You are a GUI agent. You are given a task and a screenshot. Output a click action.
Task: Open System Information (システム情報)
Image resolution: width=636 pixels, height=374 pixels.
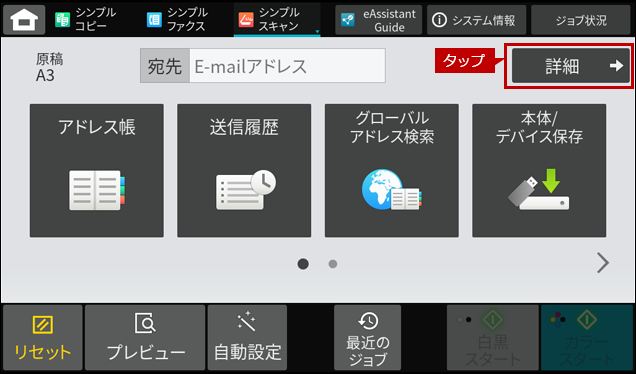tap(477, 20)
